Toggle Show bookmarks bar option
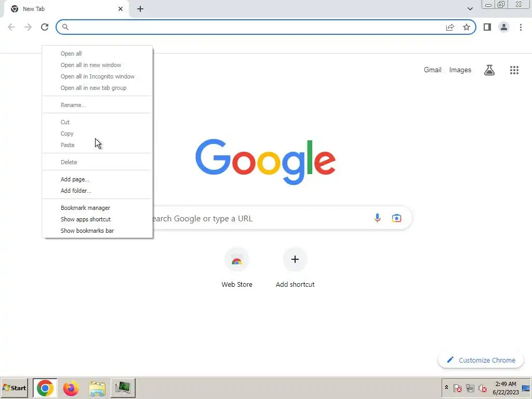 click(x=97, y=231)
